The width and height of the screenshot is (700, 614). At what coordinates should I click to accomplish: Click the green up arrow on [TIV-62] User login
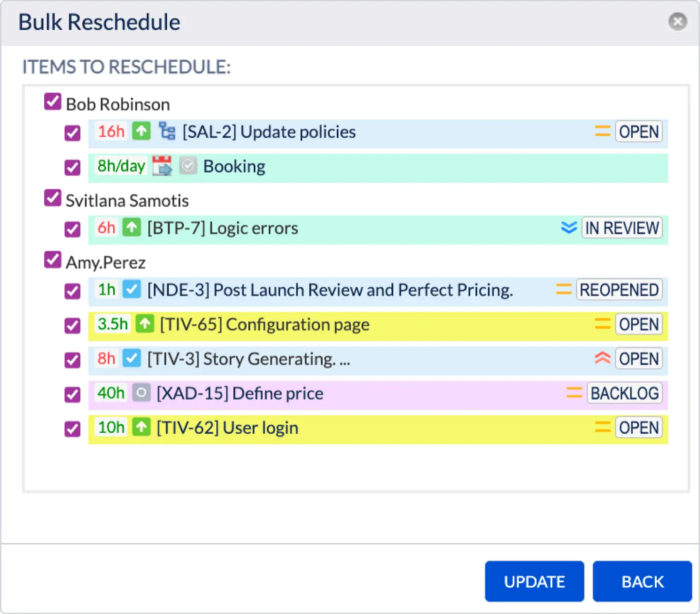(x=141, y=427)
